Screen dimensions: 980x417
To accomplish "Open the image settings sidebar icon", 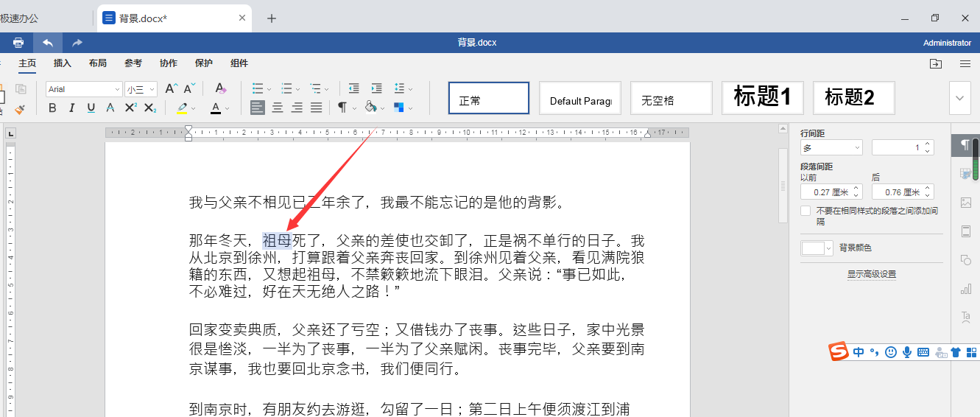I will tap(965, 203).
